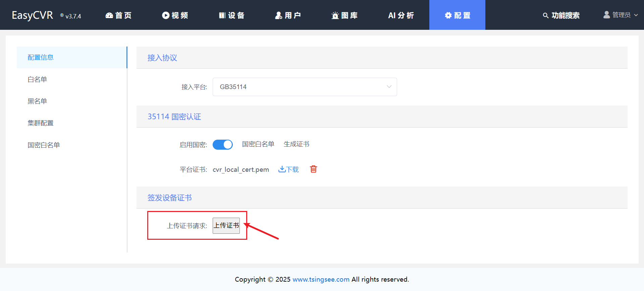Open the 首页 dashboard nav item
Image resolution: width=644 pixels, height=291 pixels.
pos(118,15)
